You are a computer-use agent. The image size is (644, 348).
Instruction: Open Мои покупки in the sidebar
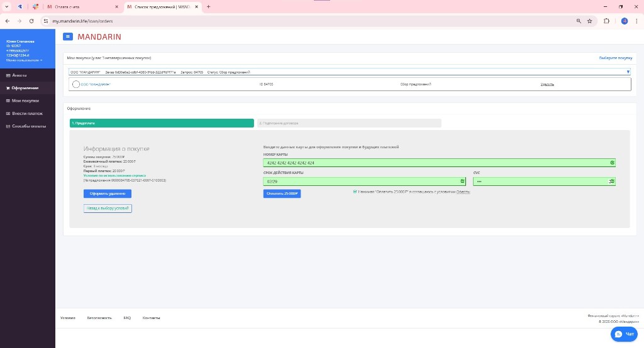click(25, 101)
